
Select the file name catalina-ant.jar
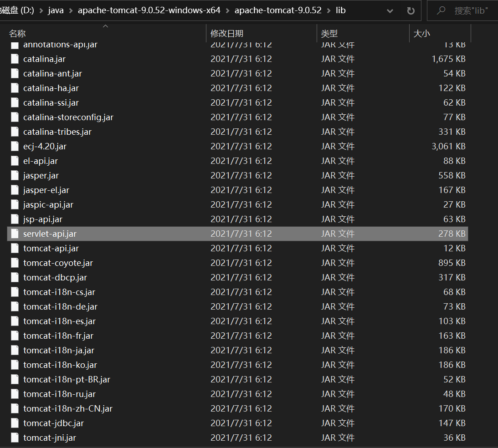click(52, 74)
